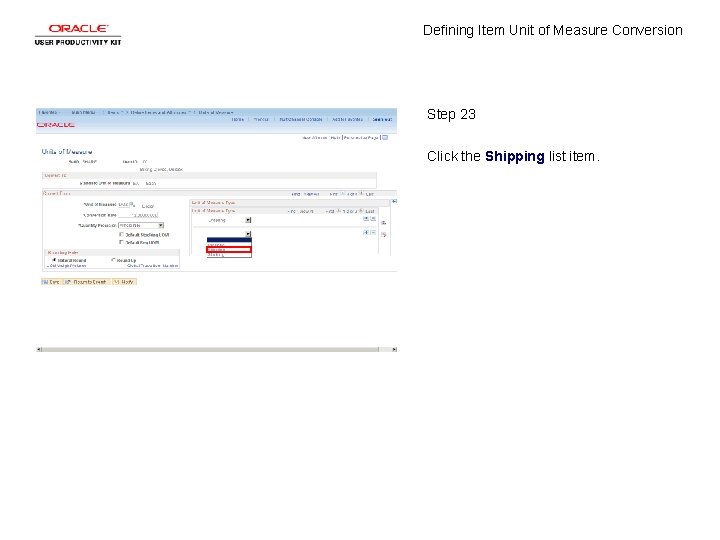Viewport: 720px width, 540px height.
Task: Choose the blank highlighted list option
Action: point(229,240)
